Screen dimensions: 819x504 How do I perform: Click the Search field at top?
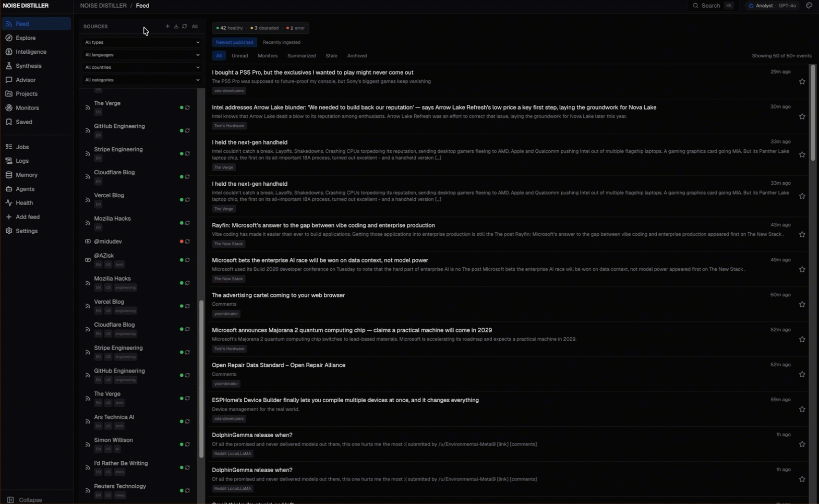click(713, 6)
